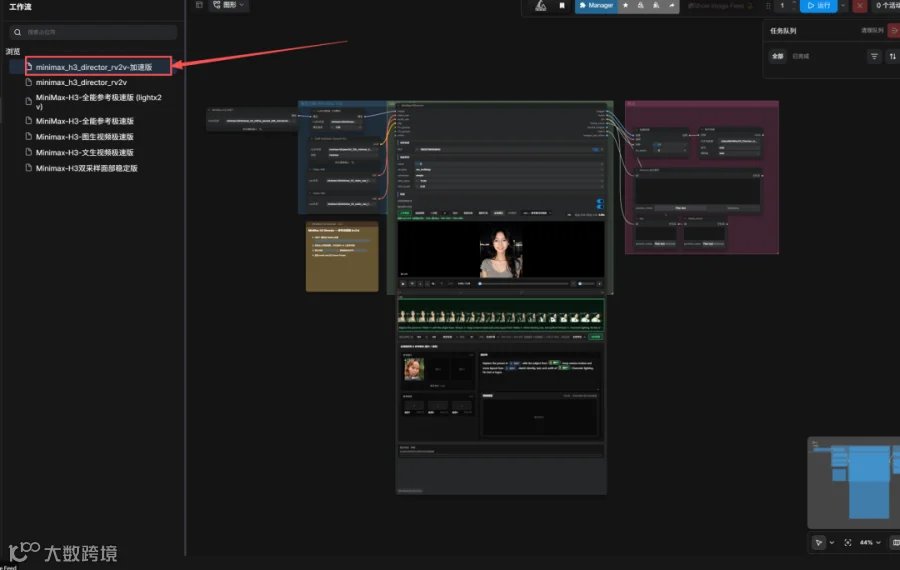
Task: Select the 全部 tab in queue panel
Action: click(x=777, y=56)
